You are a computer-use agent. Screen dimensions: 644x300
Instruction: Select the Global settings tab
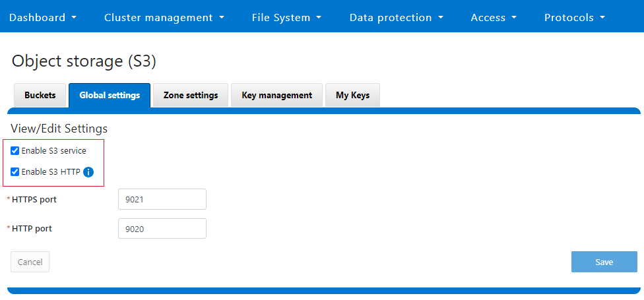pyautogui.click(x=110, y=95)
